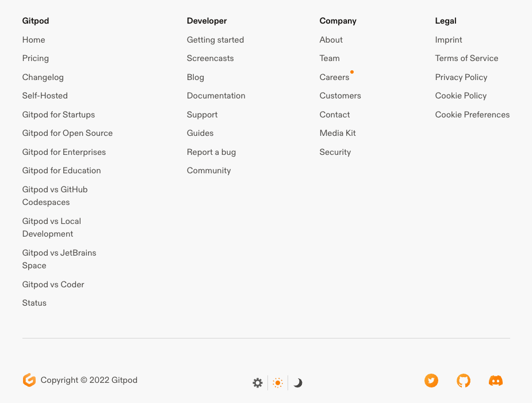Go to the Changelog page
The width and height of the screenshot is (532, 403).
click(43, 77)
